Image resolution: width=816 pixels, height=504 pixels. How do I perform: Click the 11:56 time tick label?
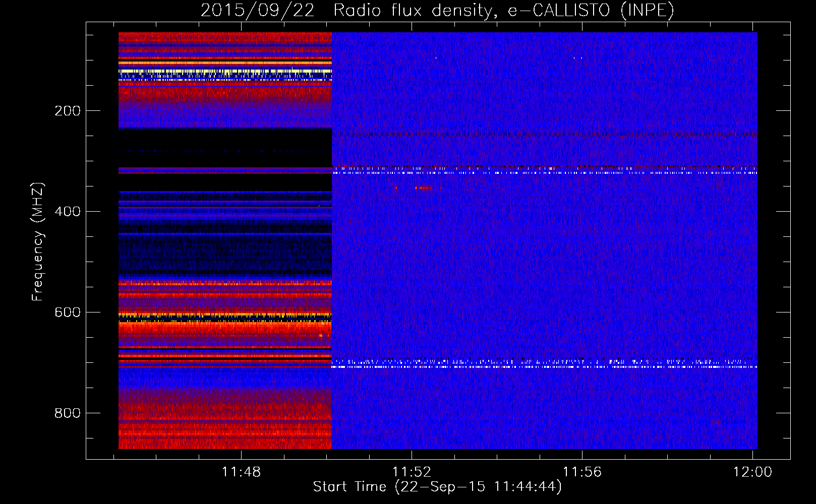[x=582, y=472]
